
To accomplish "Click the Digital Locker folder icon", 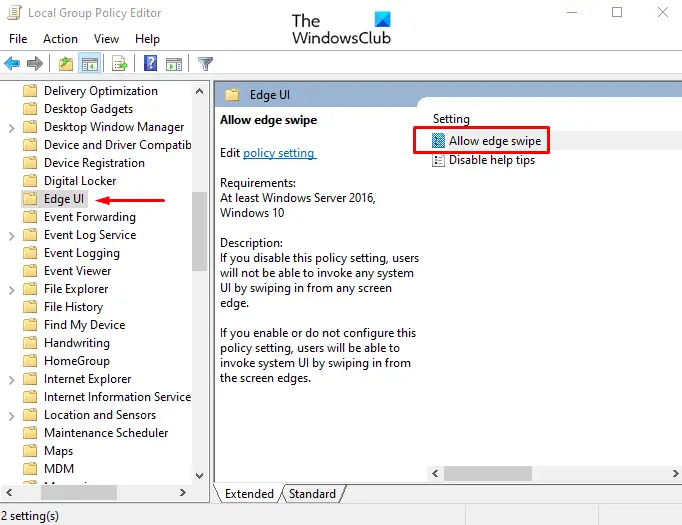I will click(x=30, y=181).
